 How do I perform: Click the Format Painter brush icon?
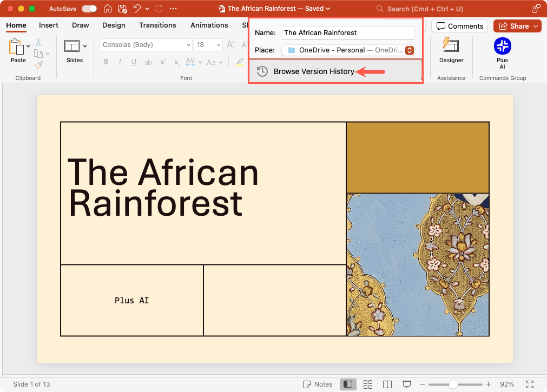click(38, 65)
